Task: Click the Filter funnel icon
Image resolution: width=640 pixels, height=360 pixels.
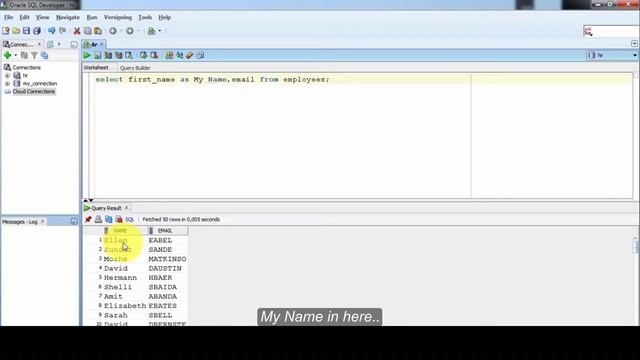Action: point(34,56)
